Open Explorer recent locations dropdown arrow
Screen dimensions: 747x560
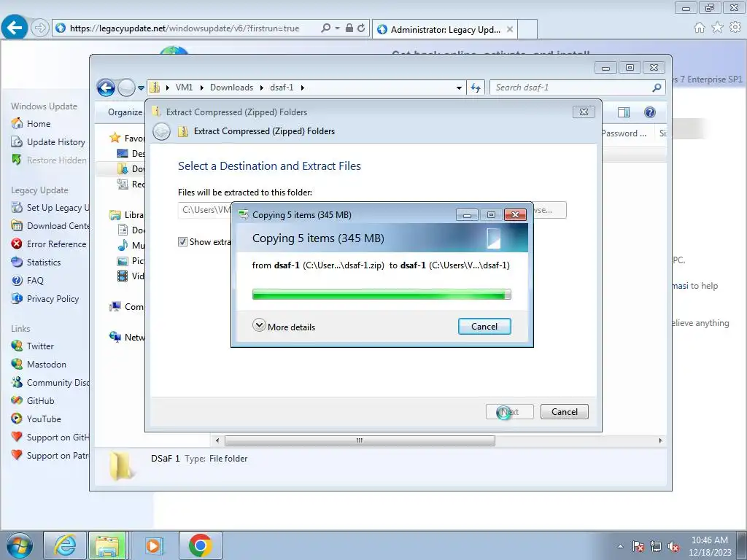coord(141,88)
